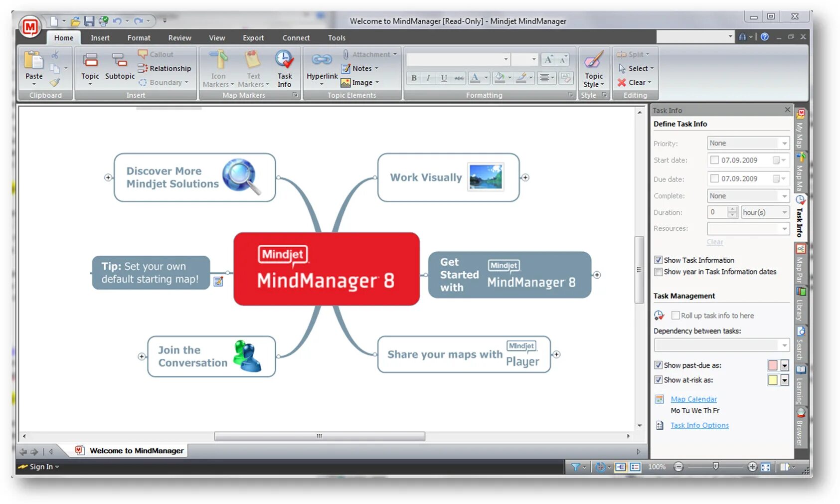Expand the Get Started topic branch
The height and width of the screenshot is (504, 840).
click(597, 275)
